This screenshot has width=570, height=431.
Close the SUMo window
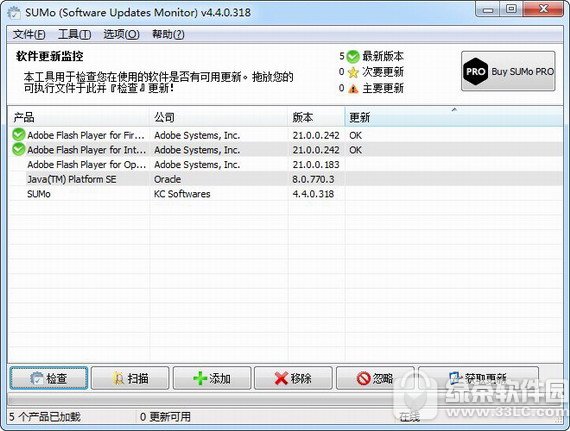[x=543, y=9]
